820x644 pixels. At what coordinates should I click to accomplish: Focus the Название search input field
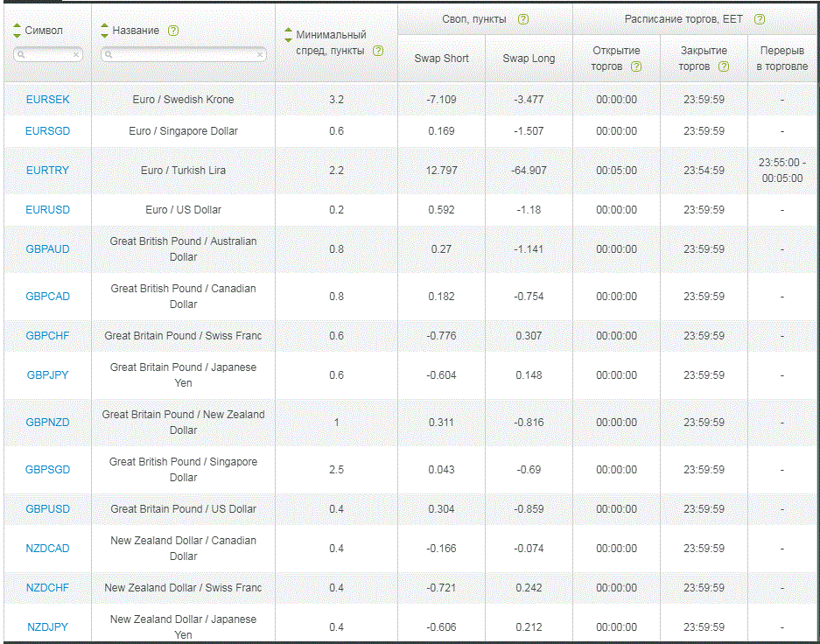coord(182,54)
